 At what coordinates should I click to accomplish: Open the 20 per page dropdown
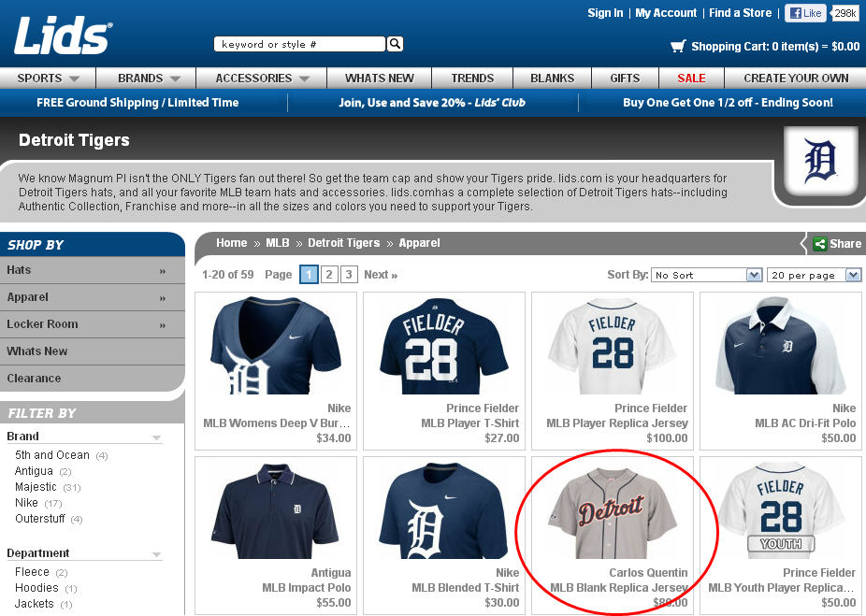(814, 275)
